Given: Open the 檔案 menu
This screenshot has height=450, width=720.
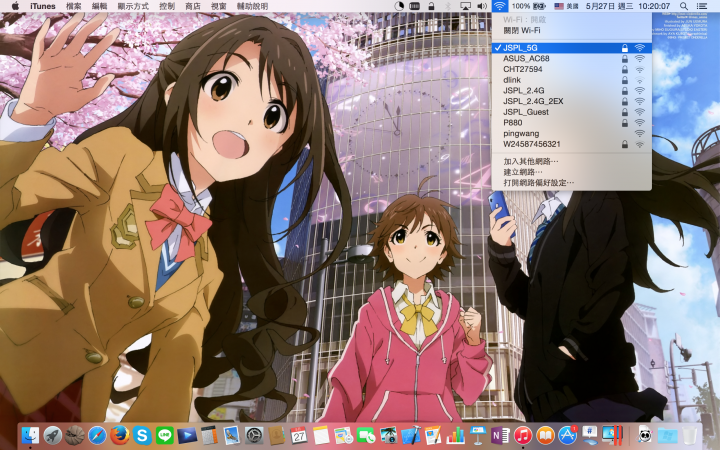Looking at the screenshot, I should [73, 6].
